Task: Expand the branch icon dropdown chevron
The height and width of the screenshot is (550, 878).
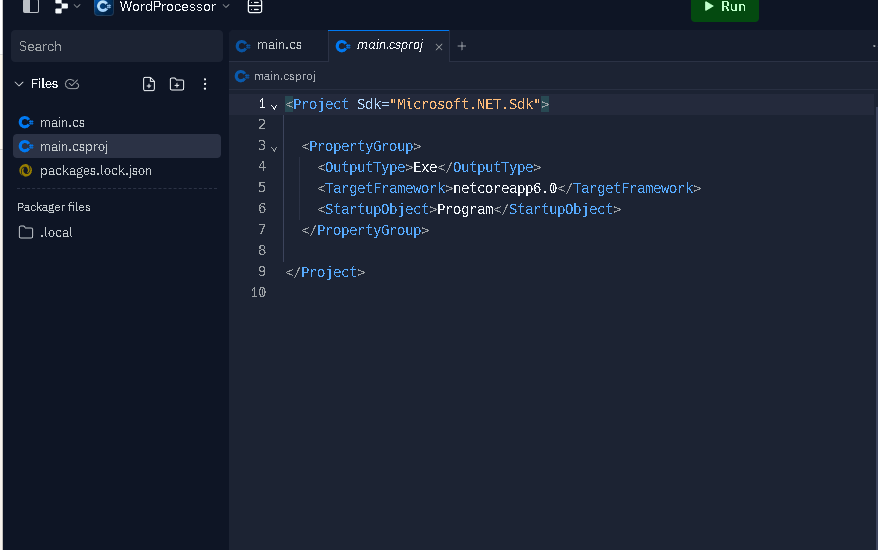Action: (x=77, y=6)
